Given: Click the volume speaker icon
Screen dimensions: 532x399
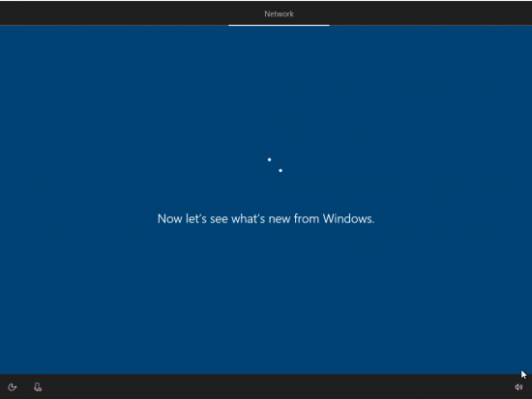Looking at the screenshot, I should (518, 387).
